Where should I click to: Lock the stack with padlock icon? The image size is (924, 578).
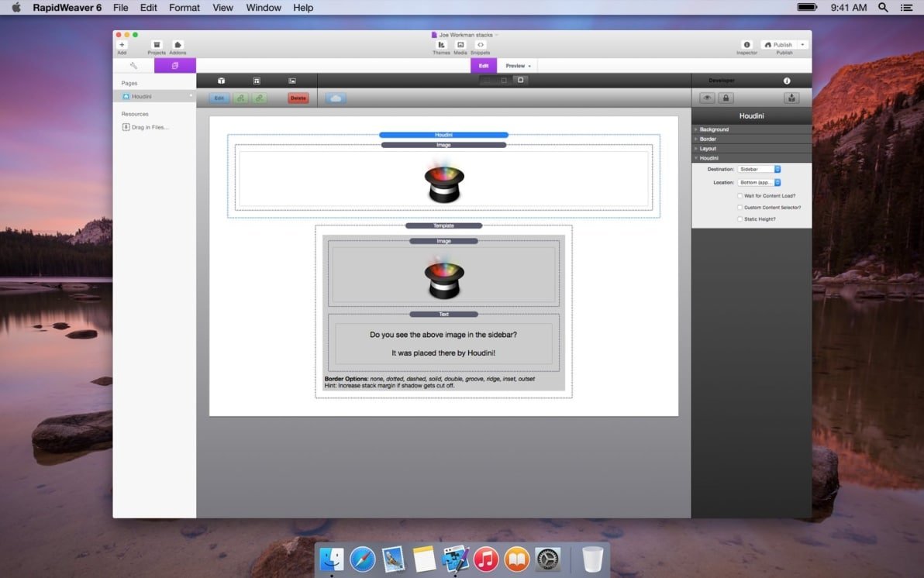coord(726,98)
